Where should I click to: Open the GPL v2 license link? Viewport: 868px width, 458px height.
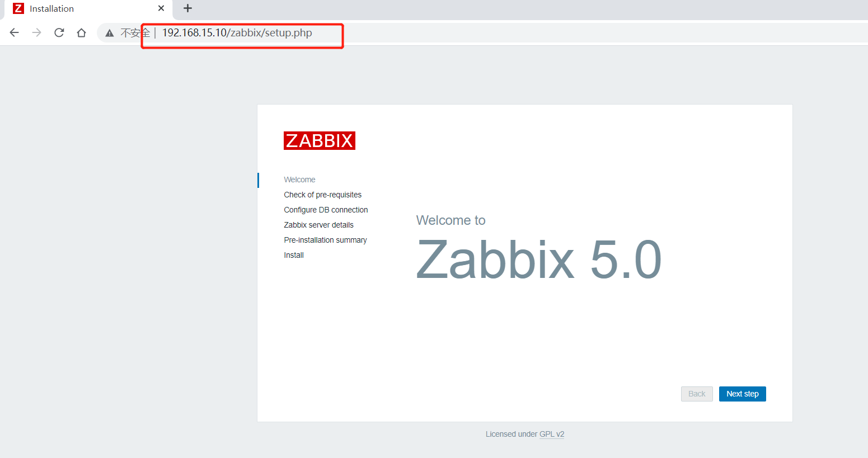pyautogui.click(x=552, y=434)
